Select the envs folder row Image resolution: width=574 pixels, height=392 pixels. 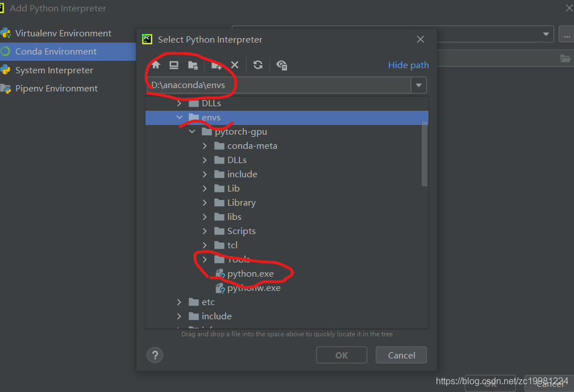click(286, 118)
